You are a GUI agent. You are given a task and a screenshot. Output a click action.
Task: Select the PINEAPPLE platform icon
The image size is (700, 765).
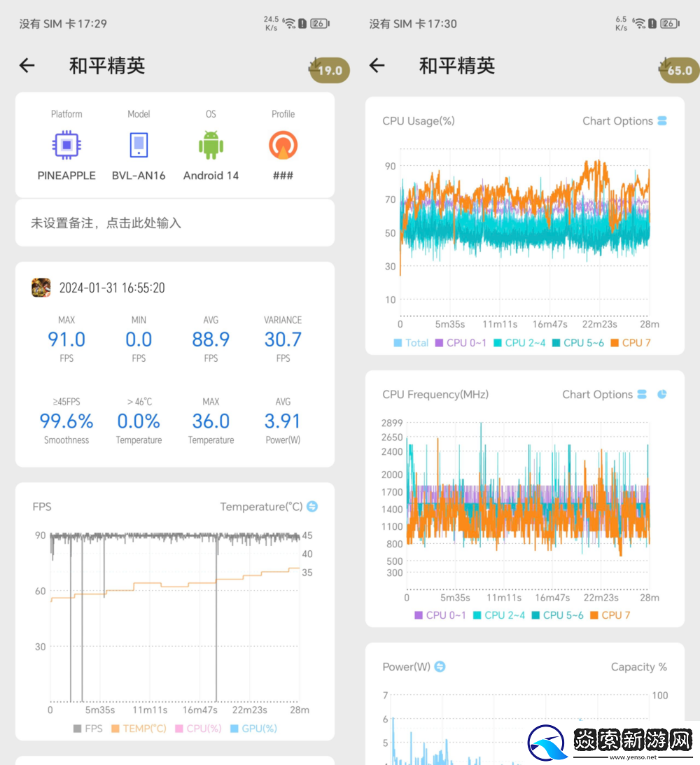pyautogui.click(x=66, y=144)
